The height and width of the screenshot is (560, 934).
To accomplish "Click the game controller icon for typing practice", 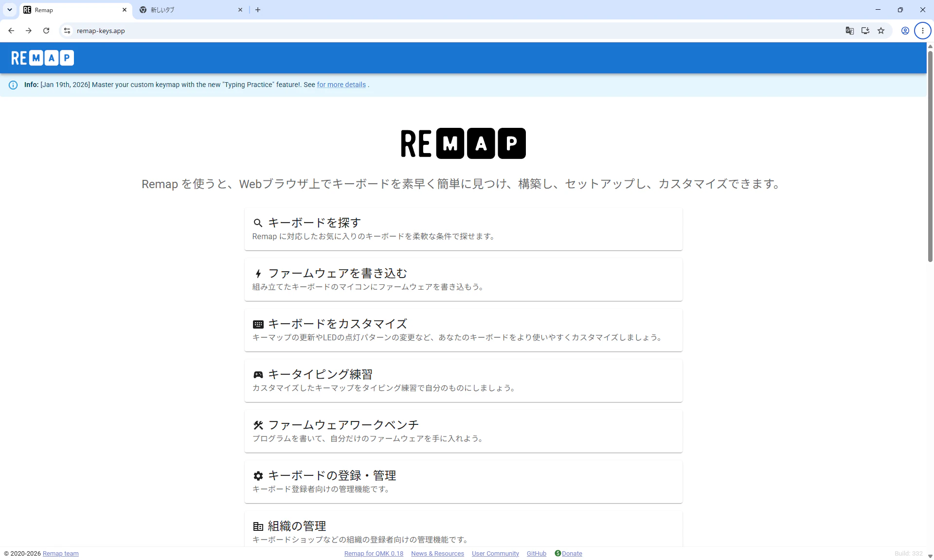I will (258, 375).
